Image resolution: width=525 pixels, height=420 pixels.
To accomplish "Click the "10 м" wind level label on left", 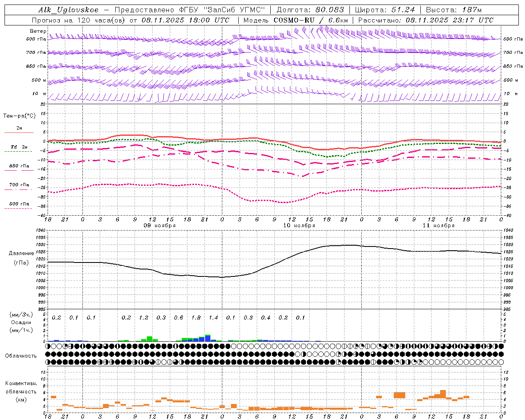I will click(39, 94).
